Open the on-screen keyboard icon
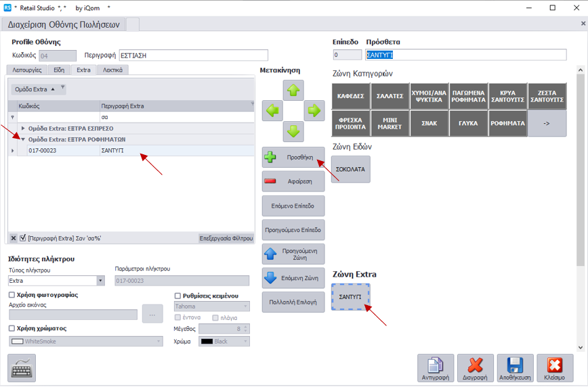 pos(22,367)
